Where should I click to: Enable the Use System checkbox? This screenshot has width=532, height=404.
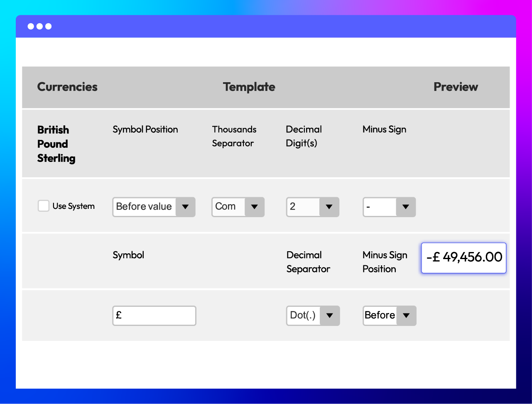coord(43,206)
